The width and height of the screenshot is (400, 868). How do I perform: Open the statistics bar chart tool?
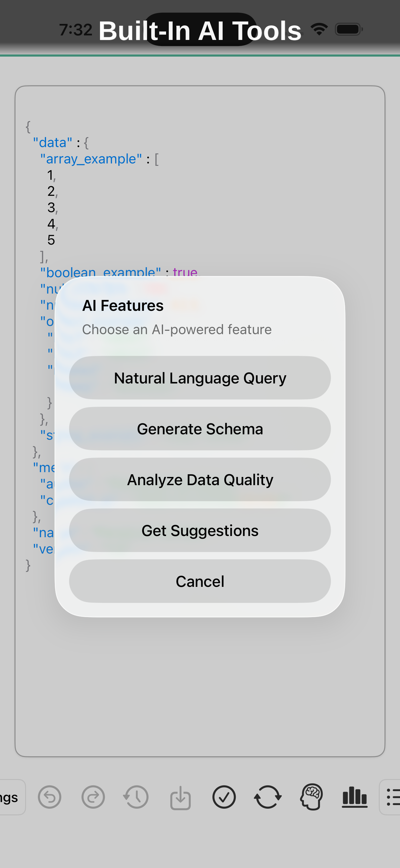click(x=354, y=797)
